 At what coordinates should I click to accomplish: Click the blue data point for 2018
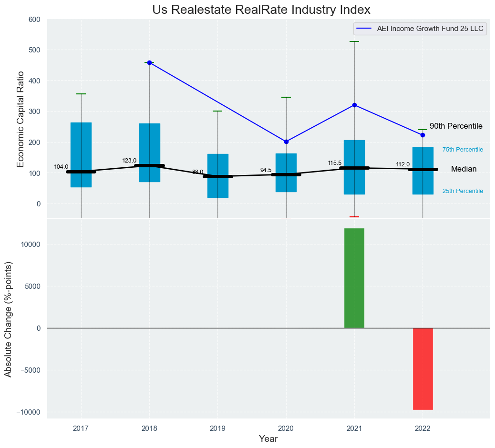tap(149, 62)
